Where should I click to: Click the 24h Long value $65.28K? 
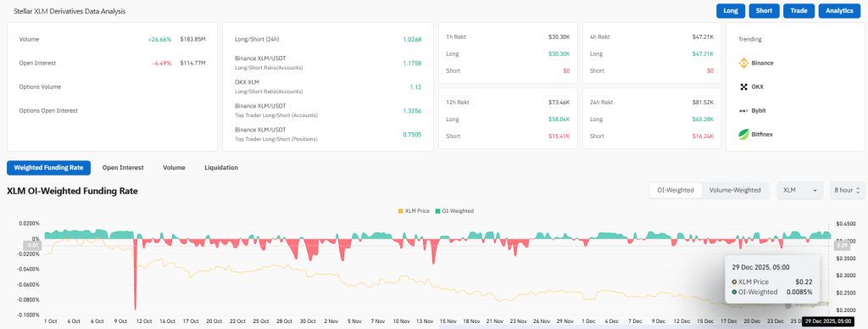(x=703, y=120)
